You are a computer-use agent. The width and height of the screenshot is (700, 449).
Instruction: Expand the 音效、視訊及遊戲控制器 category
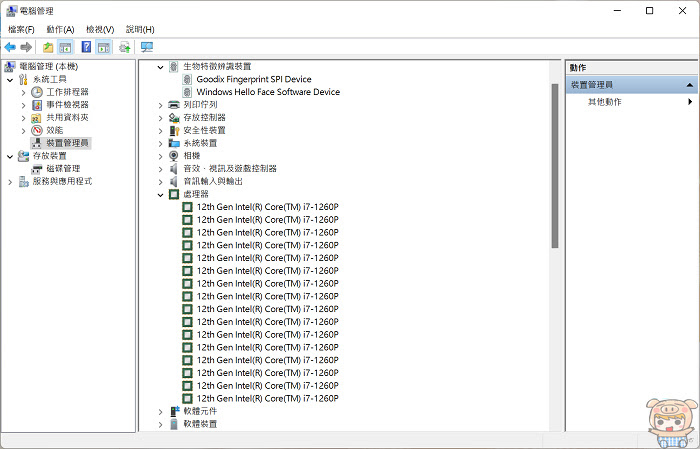pyautogui.click(x=160, y=169)
